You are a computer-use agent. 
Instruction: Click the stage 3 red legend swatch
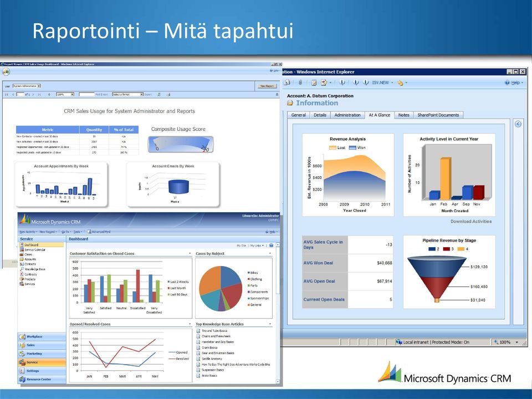[x=447, y=249]
